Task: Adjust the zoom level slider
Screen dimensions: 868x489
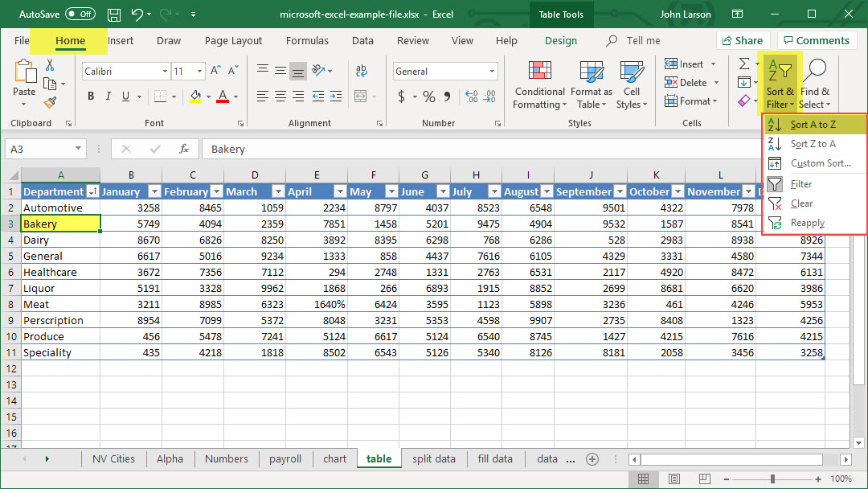Action: 772,479
